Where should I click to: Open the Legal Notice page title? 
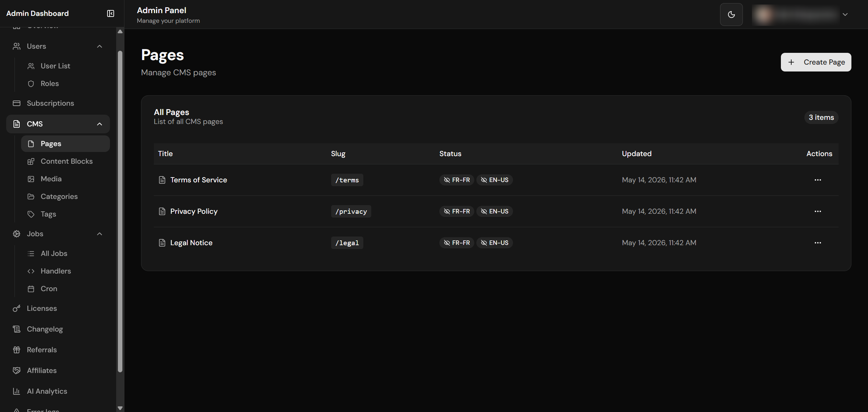click(192, 243)
